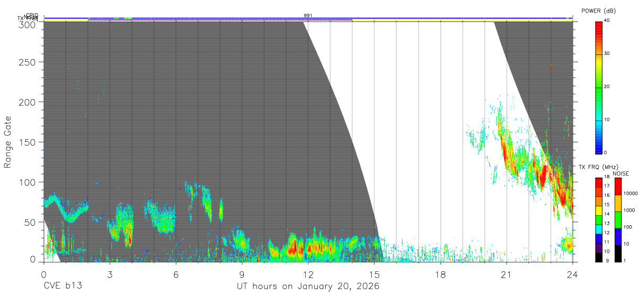Click the 991 CPID value above plot
Image resolution: width=644 pixels, height=297 pixels.
point(308,16)
